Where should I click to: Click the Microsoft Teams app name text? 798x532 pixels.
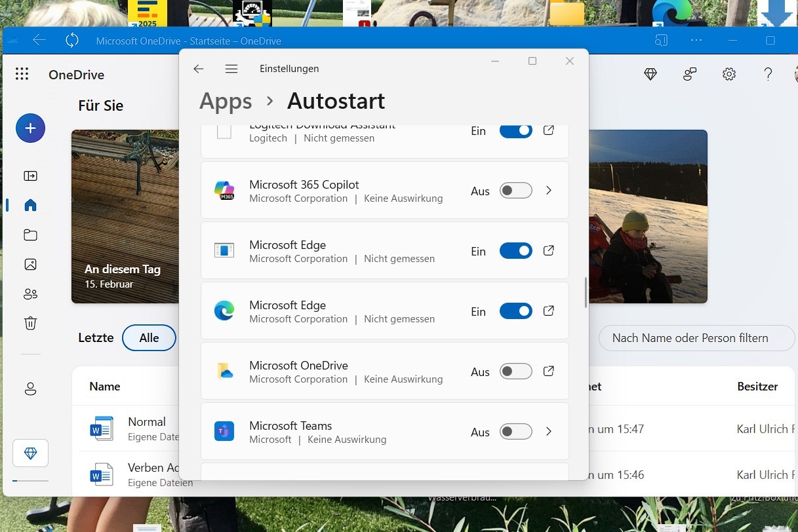tap(290, 426)
